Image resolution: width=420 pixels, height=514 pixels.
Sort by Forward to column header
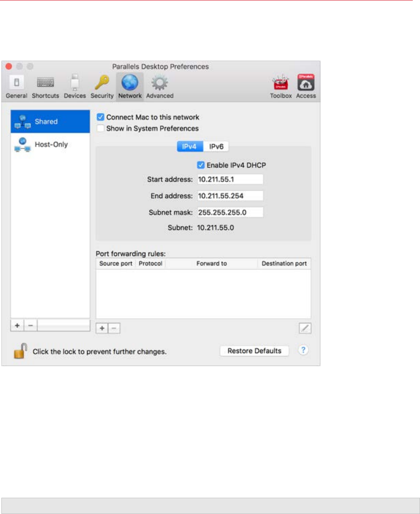click(212, 264)
